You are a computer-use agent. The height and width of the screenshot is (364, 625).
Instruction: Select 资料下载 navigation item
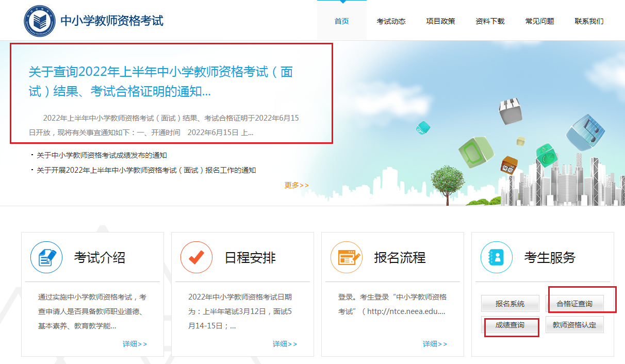(x=490, y=21)
